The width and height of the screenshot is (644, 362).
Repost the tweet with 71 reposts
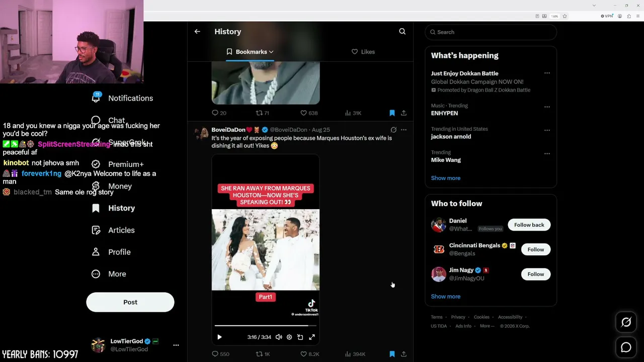pos(263,113)
